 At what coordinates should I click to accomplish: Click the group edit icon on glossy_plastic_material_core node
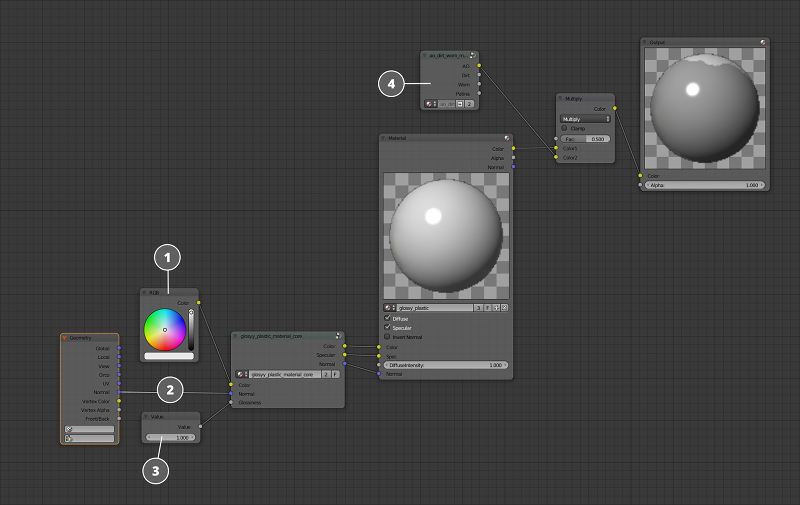point(339,336)
